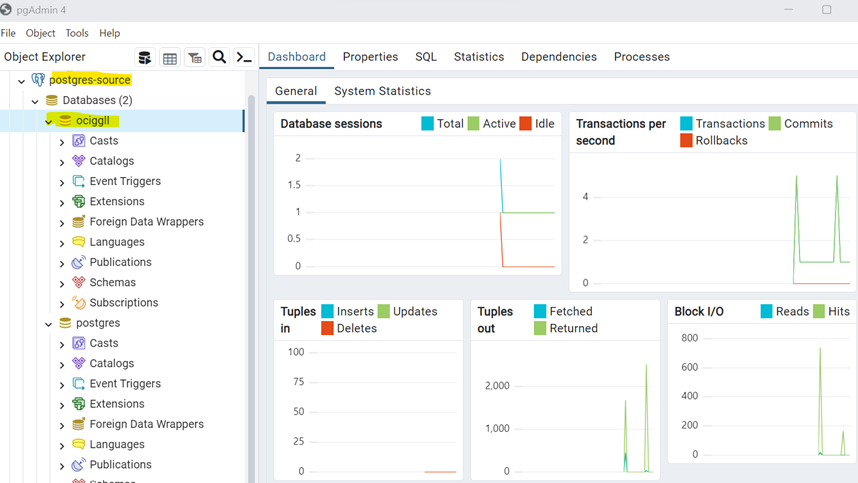Expand Extensions under postgres database
The height and width of the screenshot is (483, 858).
(62, 405)
